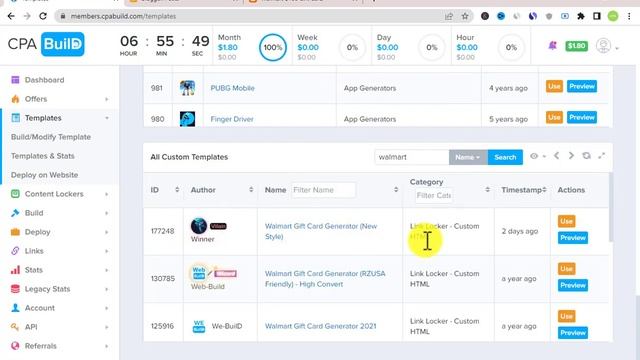This screenshot has height=360, width=640.
Task: Click the Week 0% progress circle
Action: [352, 47]
